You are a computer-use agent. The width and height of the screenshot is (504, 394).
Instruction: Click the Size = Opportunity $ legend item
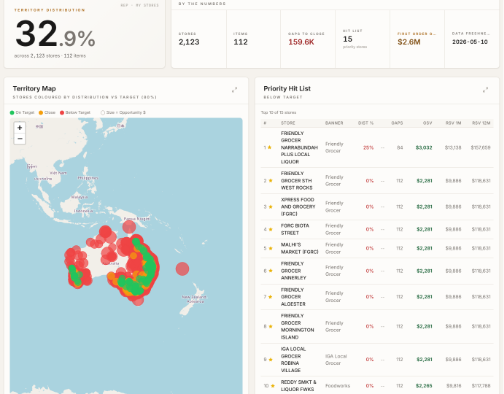[x=123, y=113]
